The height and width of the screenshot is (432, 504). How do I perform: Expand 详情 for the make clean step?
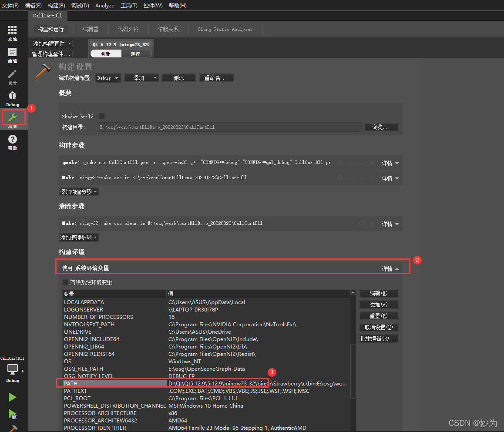pyautogui.click(x=390, y=224)
